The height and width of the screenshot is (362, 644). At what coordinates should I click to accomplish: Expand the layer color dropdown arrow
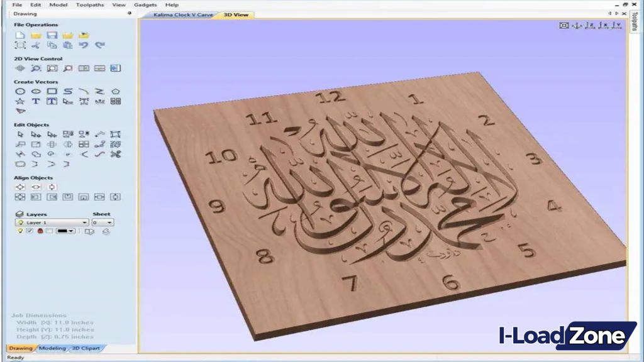pos(72,231)
